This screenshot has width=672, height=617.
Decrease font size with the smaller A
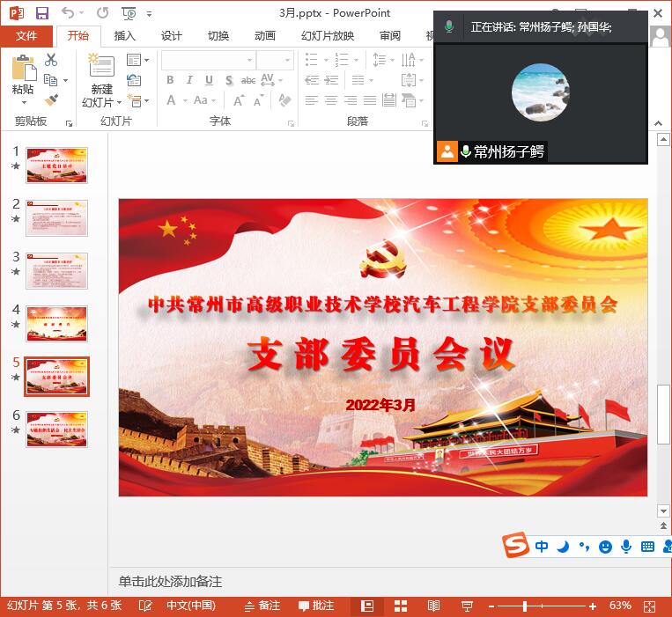[258, 101]
